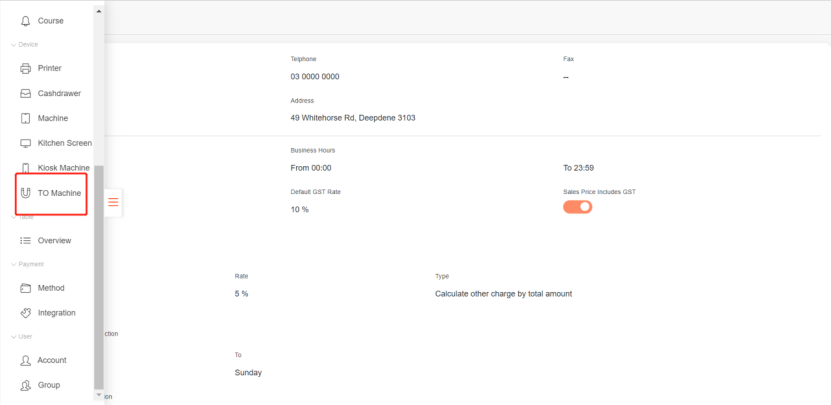
Task: Click the Overview list icon
Action: click(26, 240)
